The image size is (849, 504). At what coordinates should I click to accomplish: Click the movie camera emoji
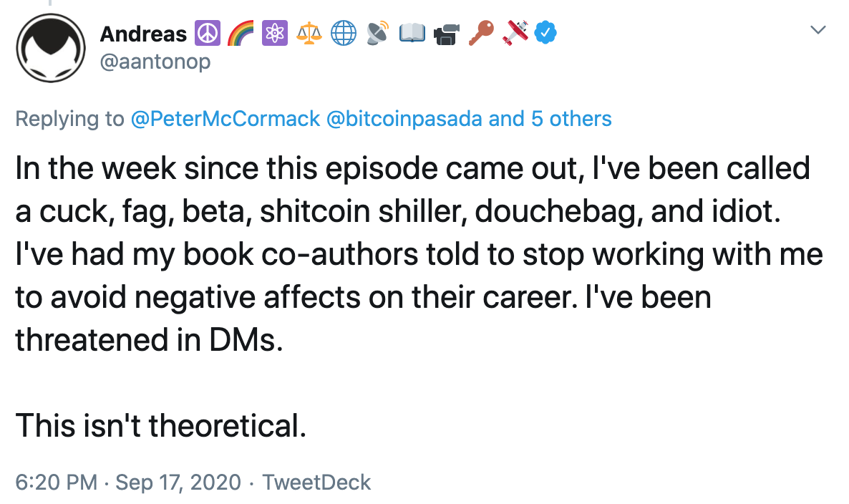pyautogui.click(x=446, y=34)
